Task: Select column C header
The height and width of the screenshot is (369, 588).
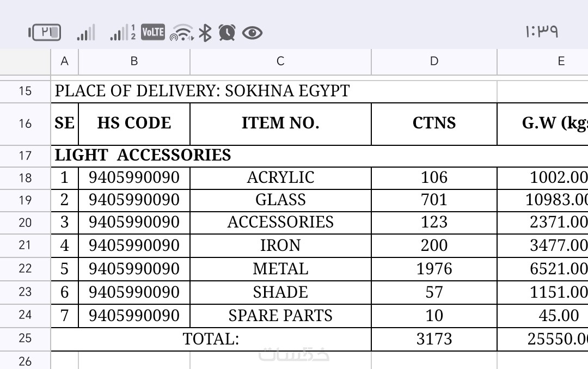Action: coord(280,61)
